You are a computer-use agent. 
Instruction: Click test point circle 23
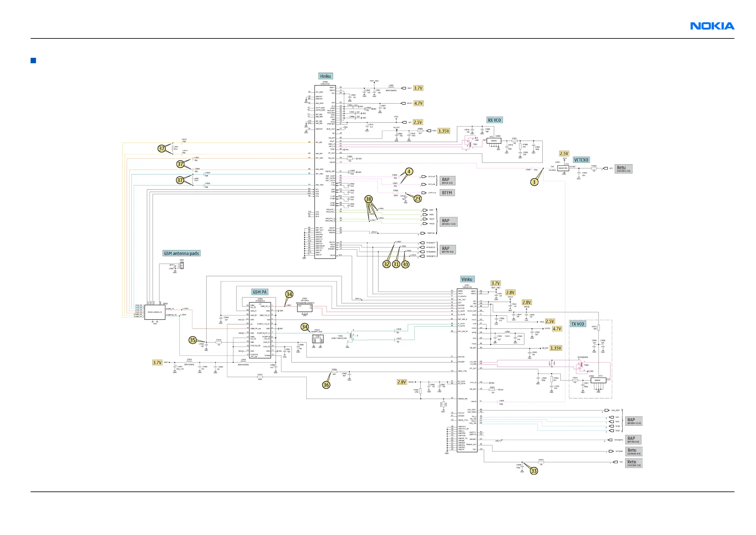click(x=418, y=199)
